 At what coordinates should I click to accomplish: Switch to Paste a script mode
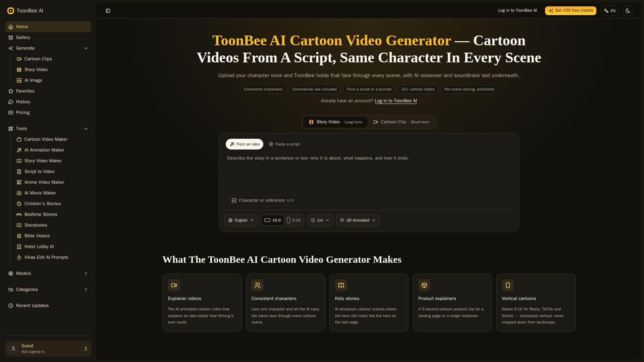pos(284,144)
